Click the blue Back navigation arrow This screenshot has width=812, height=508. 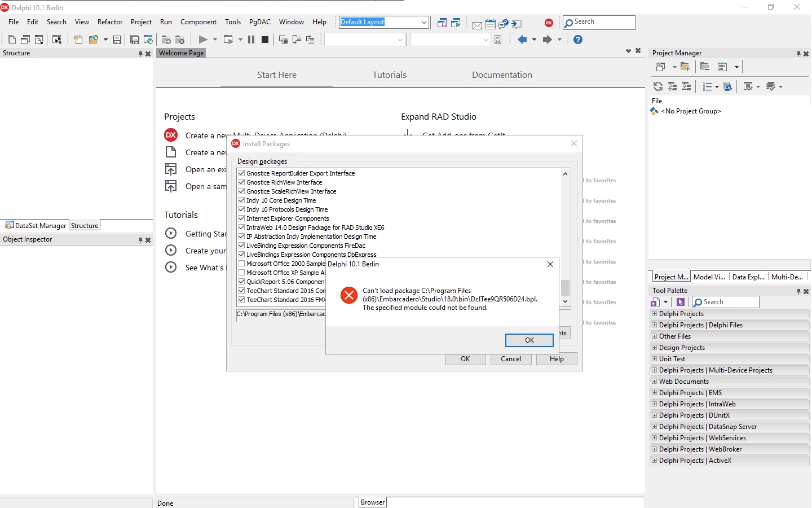(522, 40)
